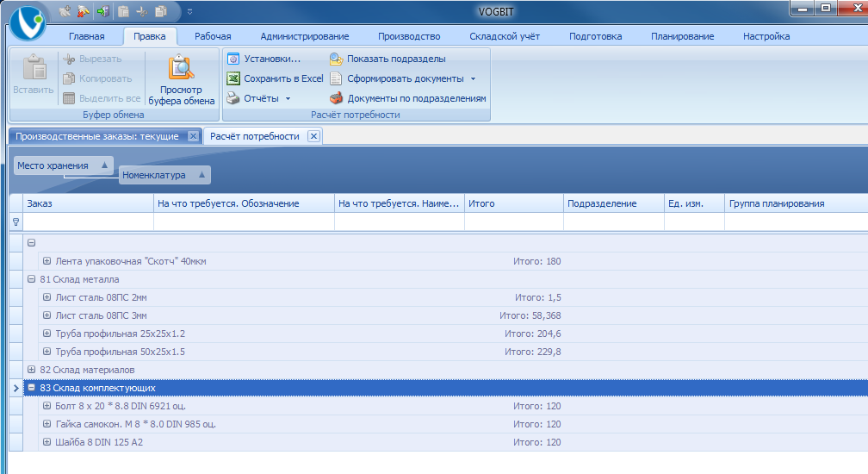Click the Сформировать документы page icon

point(336,78)
